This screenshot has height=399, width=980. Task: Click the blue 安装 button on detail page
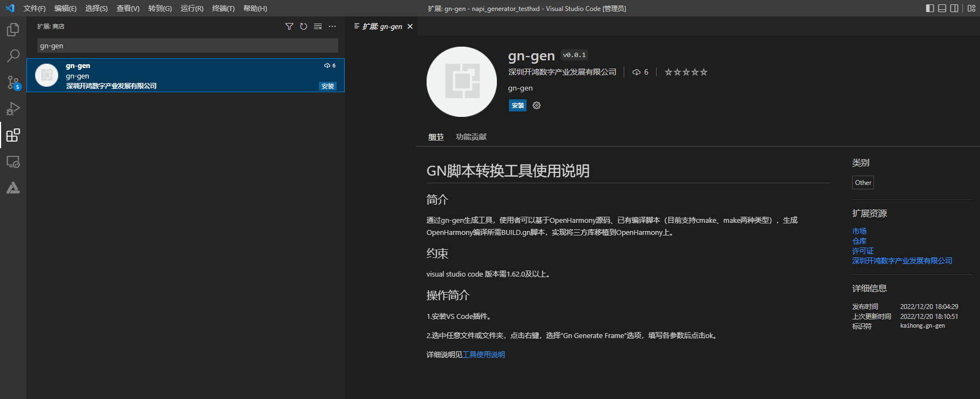[518, 105]
